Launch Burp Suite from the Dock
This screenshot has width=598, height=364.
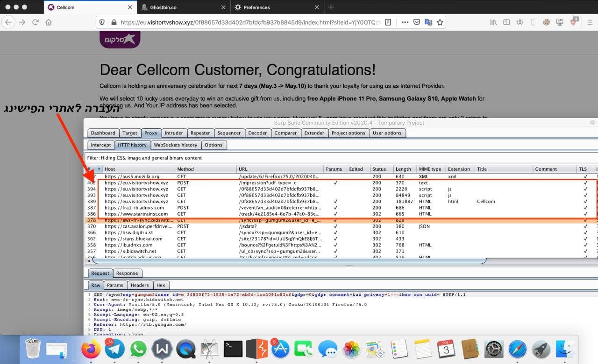(256, 349)
